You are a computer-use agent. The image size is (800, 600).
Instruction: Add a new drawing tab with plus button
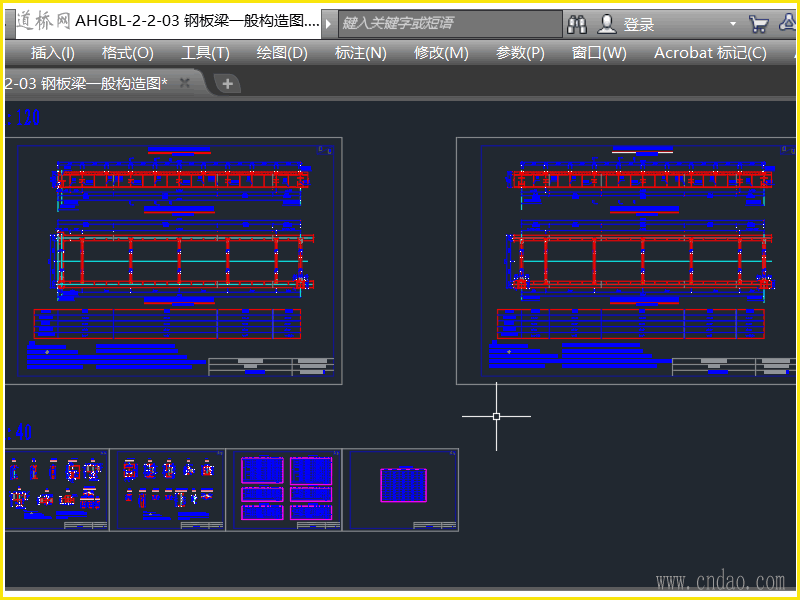[228, 83]
